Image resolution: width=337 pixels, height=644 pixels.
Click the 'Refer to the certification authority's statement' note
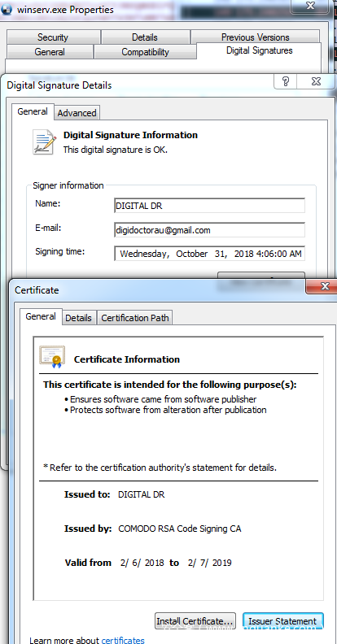coord(160,468)
